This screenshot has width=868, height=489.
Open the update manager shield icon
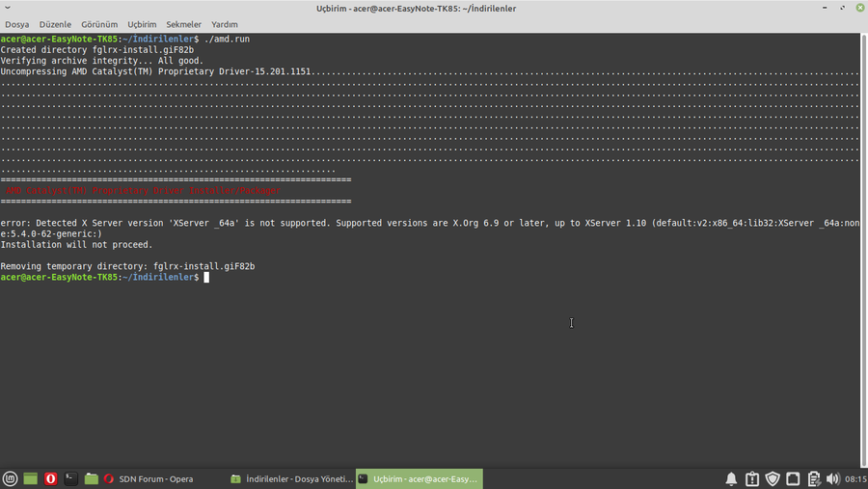click(x=773, y=479)
